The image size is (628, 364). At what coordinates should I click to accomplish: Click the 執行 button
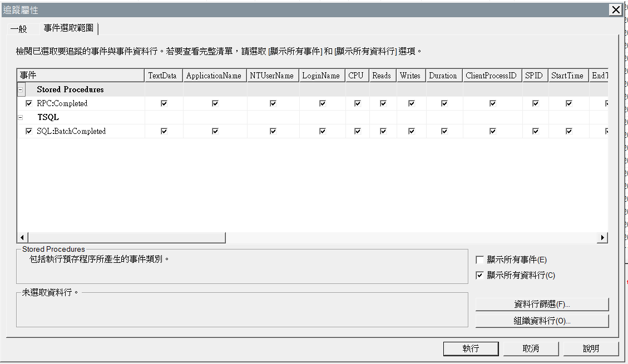tap(471, 348)
